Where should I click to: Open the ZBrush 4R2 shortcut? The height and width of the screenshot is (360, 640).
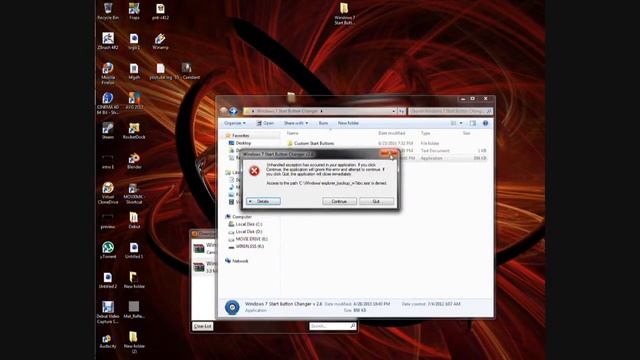point(108,41)
